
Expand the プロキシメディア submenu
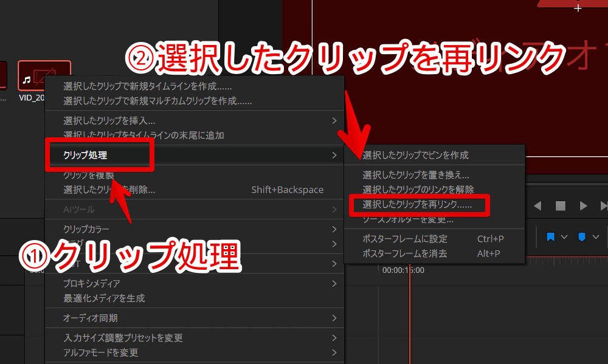coord(92,283)
